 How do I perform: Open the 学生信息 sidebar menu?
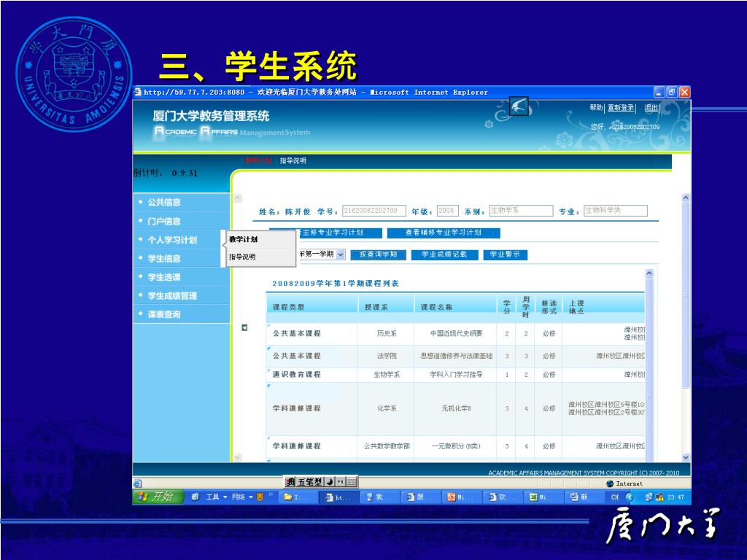tap(164, 258)
